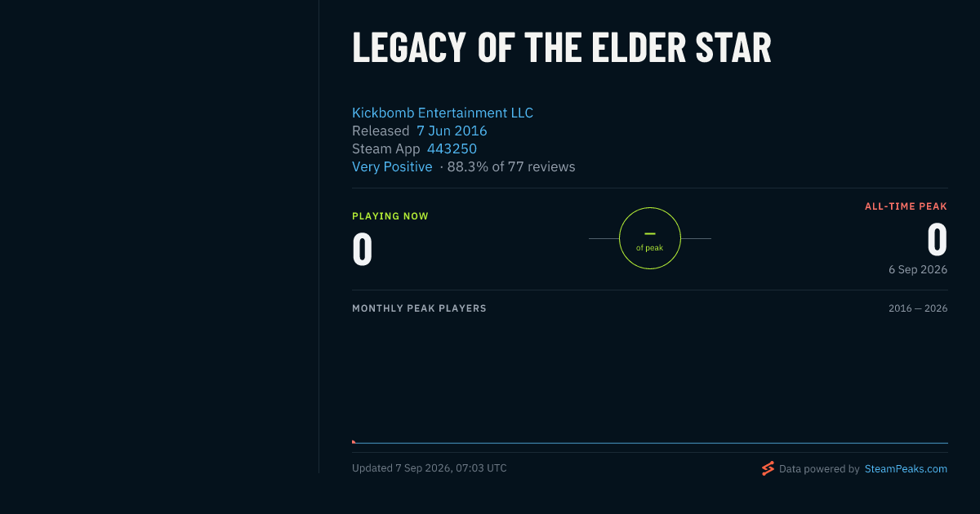The image size is (980, 514).
Task: Click the 6 Sep 2026 peak date
Action: 918,269
